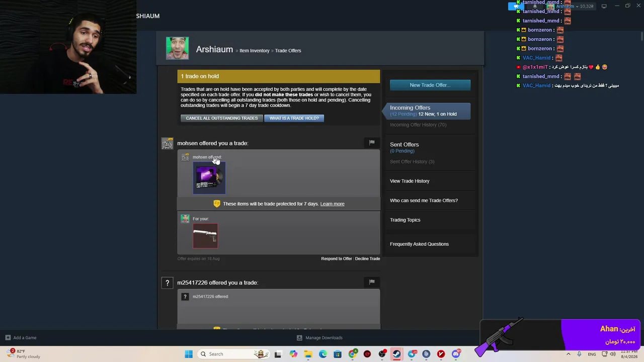Switch the ENG input language

pos(592,354)
